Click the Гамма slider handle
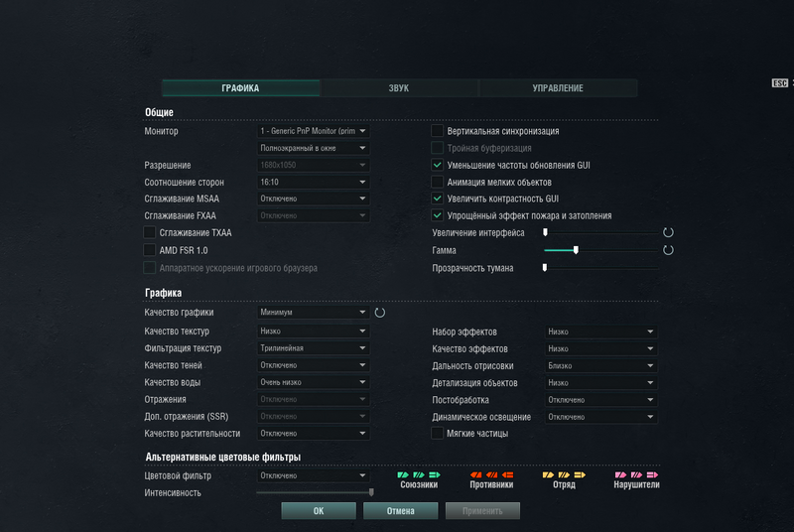This screenshot has height=532, width=794. tap(576, 250)
